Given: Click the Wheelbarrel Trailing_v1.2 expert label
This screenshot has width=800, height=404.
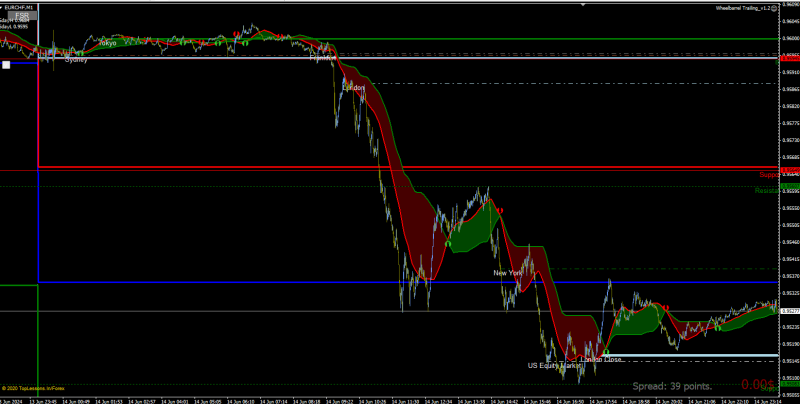Looking at the screenshot, I should coord(742,8).
